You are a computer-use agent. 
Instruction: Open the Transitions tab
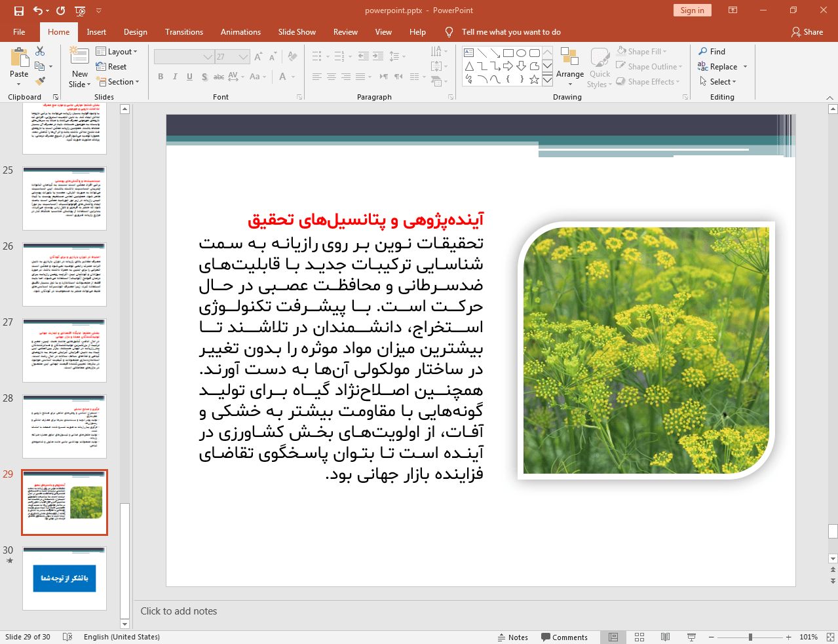tap(184, 32)
